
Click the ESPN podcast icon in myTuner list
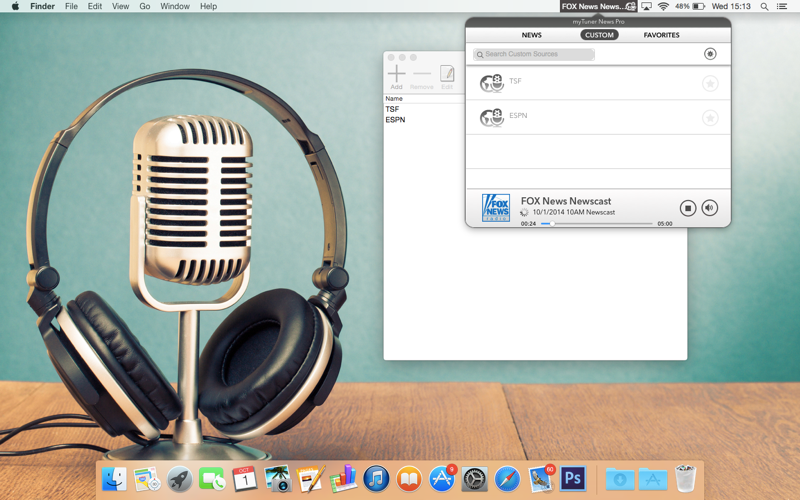[x=492, y=117]
